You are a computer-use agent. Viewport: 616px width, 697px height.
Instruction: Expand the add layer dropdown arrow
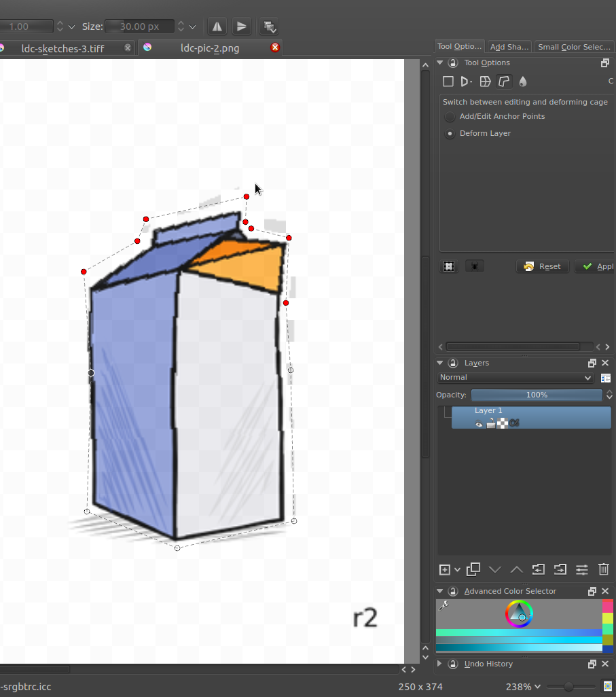click(x=458, y=570)
